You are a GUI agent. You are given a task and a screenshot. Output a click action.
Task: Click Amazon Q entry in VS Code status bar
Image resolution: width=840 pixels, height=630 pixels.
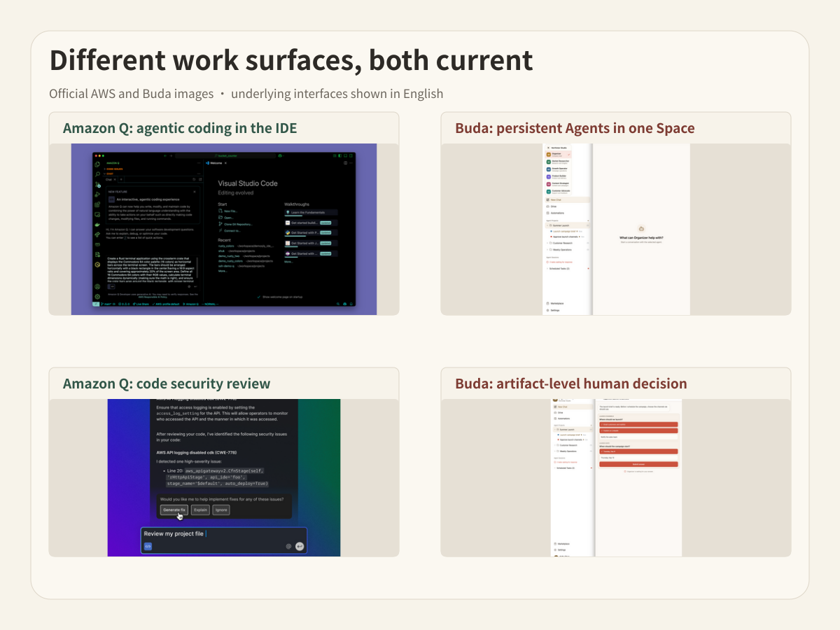(x=190, y=304)
